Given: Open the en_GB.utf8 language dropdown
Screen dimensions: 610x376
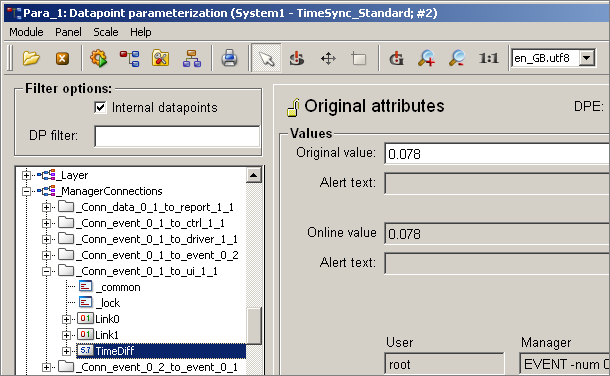Looking at the screenshot, I should (x=587, y=58).
